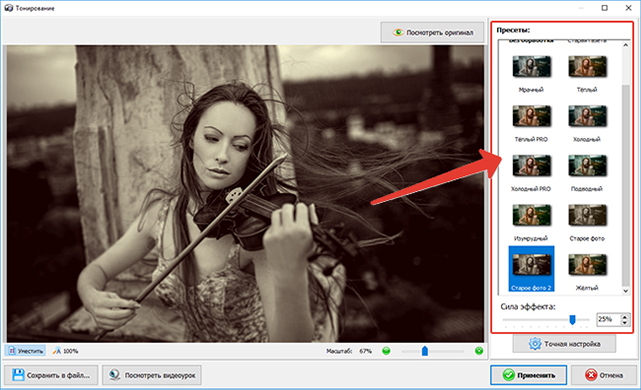Pick the Подводный preset thumbnail
The image size is (641, 390).
pos(587,166)
